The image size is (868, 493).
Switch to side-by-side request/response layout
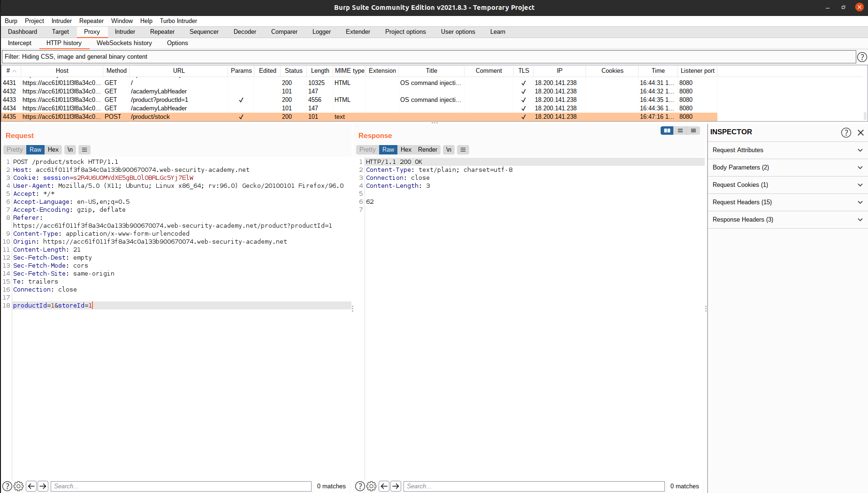[x=667, y=131]
